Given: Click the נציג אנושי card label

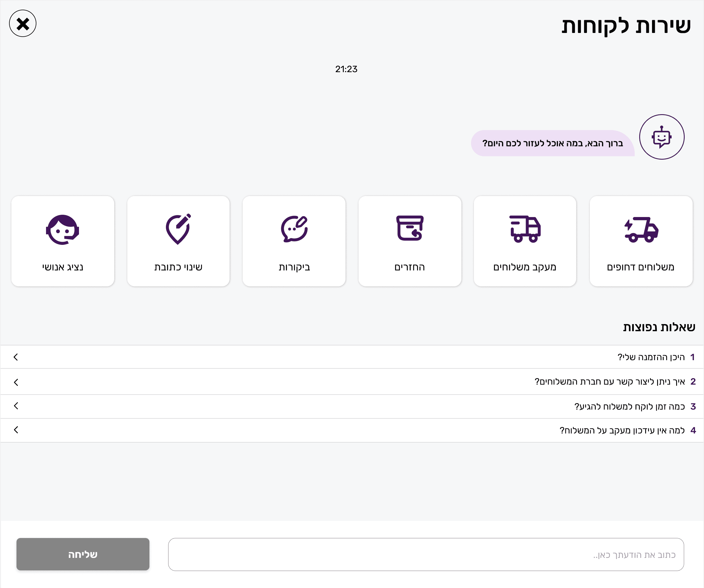Looking at the screenshot, I should coord(63,267).
